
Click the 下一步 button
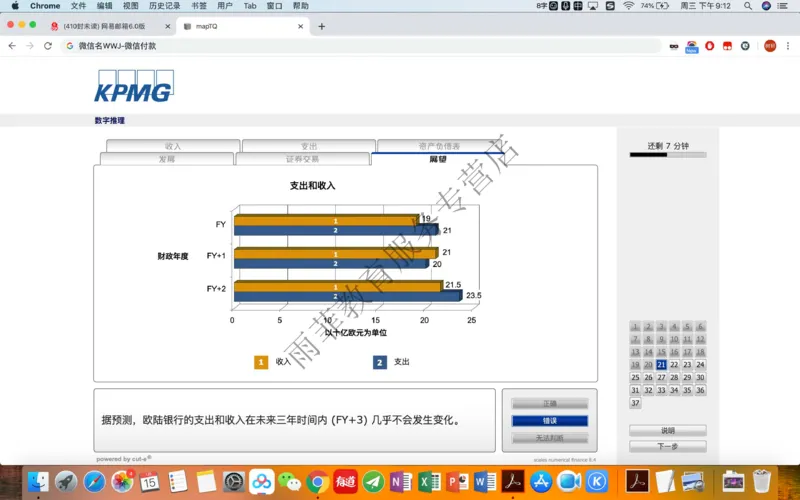pyautogui.click(x=667, y=446)
